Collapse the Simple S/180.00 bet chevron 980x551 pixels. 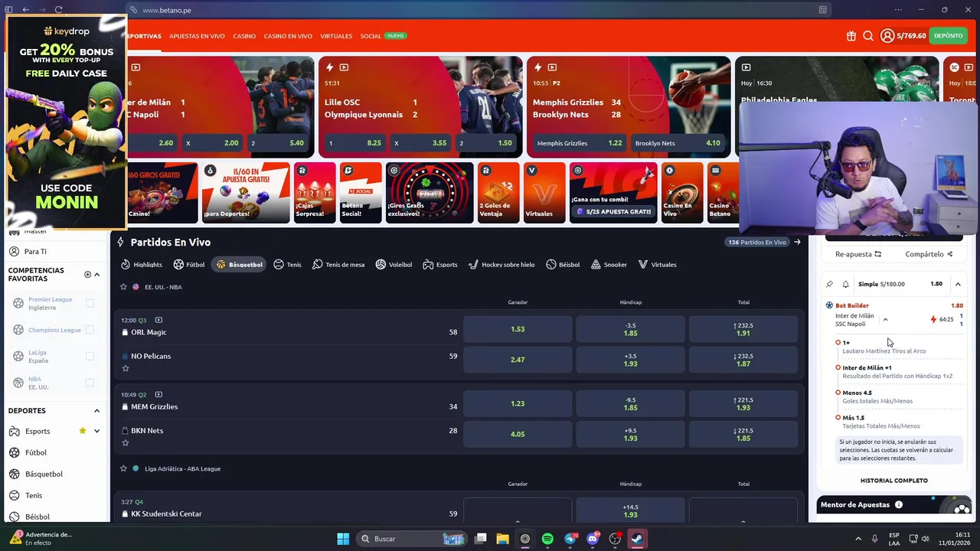[958, 284]
